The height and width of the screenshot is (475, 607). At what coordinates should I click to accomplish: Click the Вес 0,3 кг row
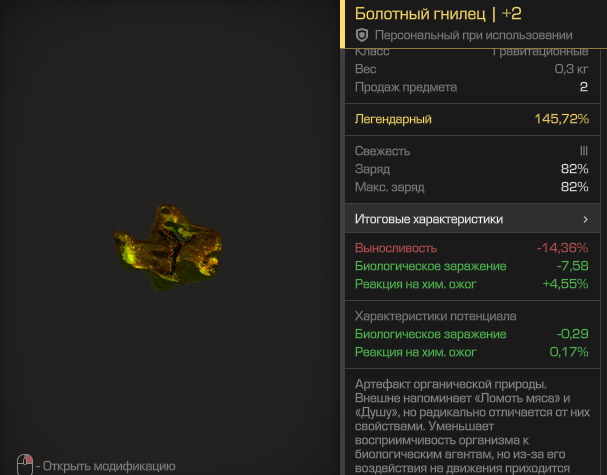[472, 69]
